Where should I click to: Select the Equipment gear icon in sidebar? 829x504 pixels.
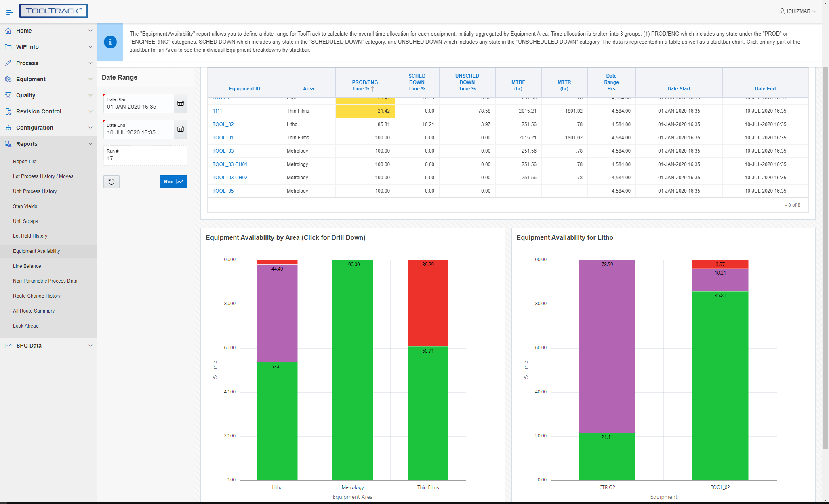(x=8, y=79)
